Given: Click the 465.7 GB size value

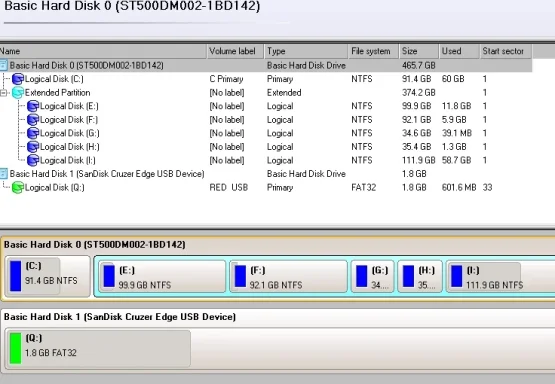Looking at the screenshot, I should (418, 65).
